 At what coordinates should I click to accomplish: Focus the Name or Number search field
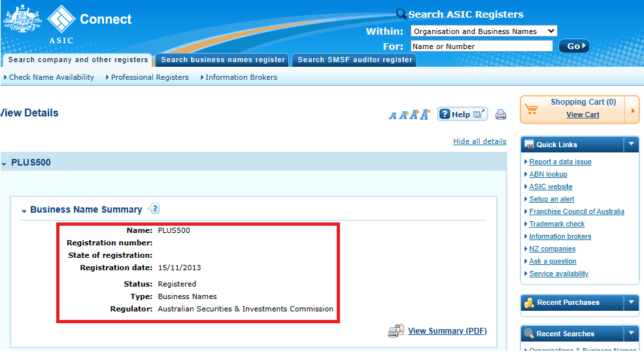pos(482,46)
